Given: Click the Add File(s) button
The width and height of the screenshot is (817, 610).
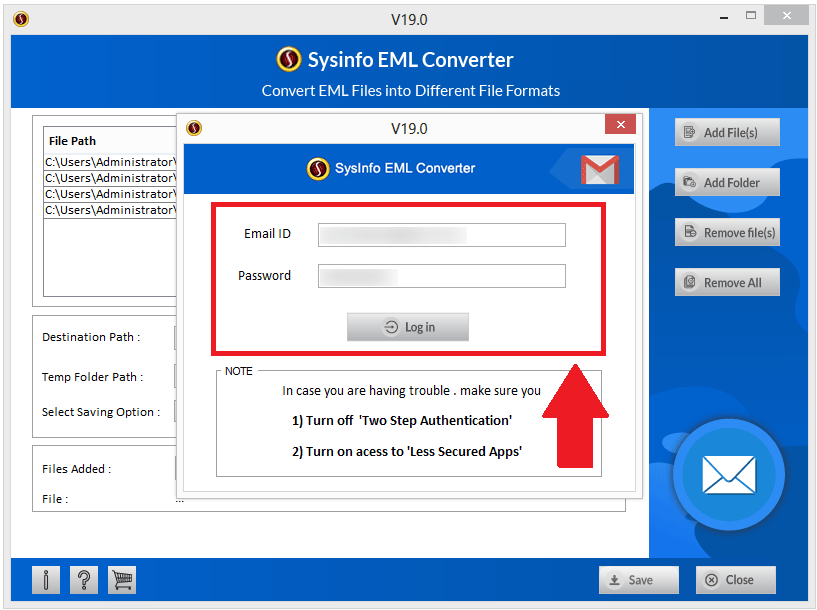Looking at the screenshot, I should click(x=727, y=132).
